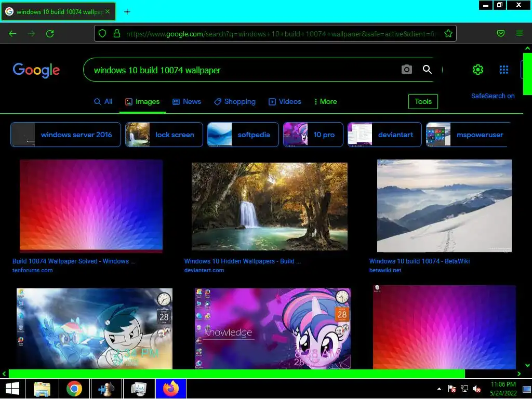Open the tenforums colorful wallpaper thumbnail
Screen dimensions: 532x399
91,206
